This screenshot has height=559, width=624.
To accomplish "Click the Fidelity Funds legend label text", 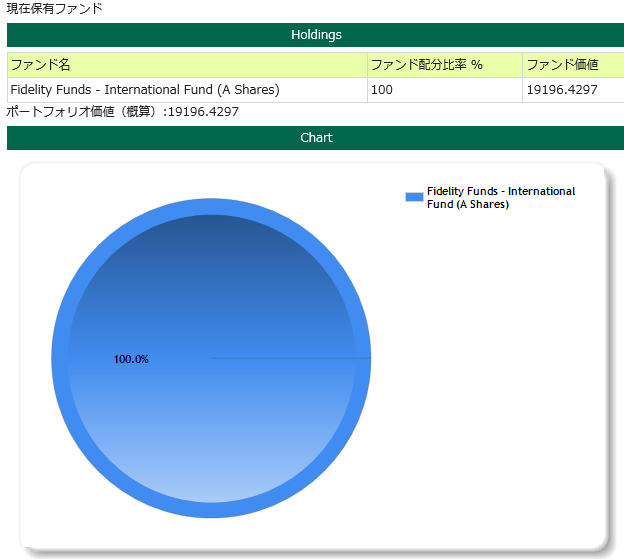I will point(500,197).
